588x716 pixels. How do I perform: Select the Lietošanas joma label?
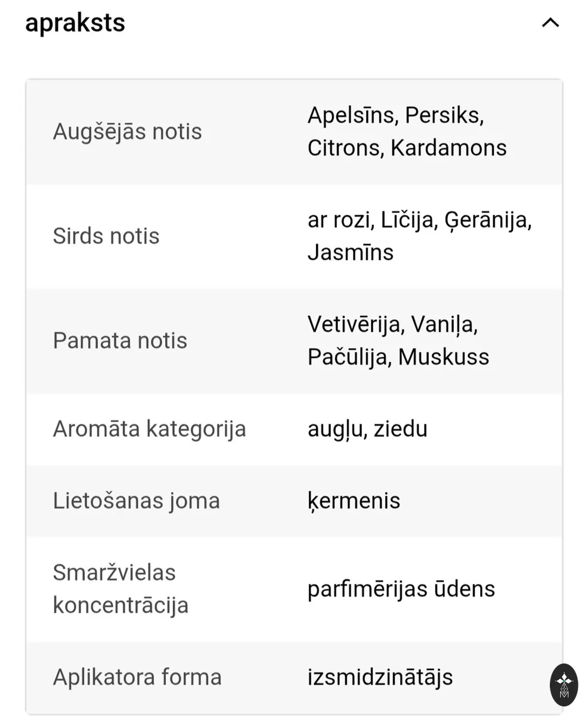point(136,501)
